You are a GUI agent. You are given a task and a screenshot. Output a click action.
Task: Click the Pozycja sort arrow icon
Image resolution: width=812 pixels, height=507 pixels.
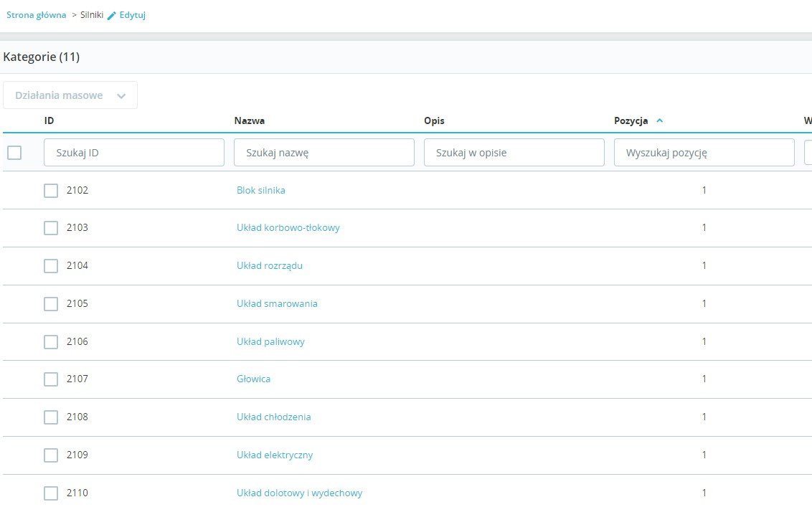click(660, 120)
